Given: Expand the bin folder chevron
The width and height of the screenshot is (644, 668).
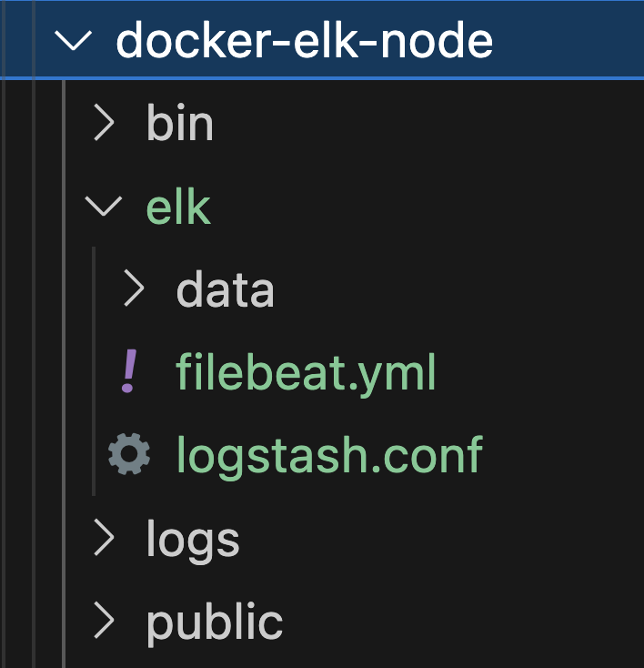Looking at the screenshot, I should (x=106, y=124).
